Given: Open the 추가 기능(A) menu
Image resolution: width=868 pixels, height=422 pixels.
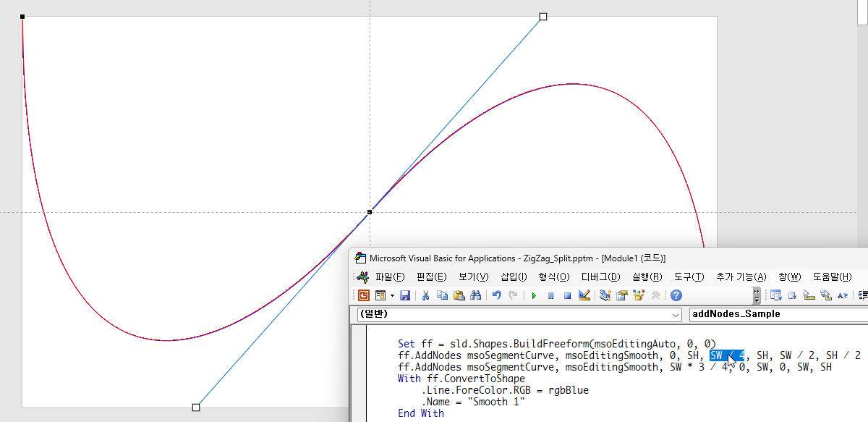Looking at the screenshot, I should [741, 277].
